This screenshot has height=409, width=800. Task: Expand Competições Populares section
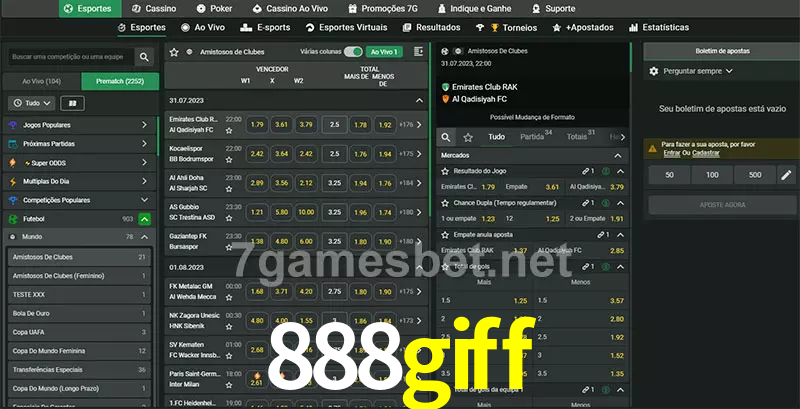(x=144, y=200)
